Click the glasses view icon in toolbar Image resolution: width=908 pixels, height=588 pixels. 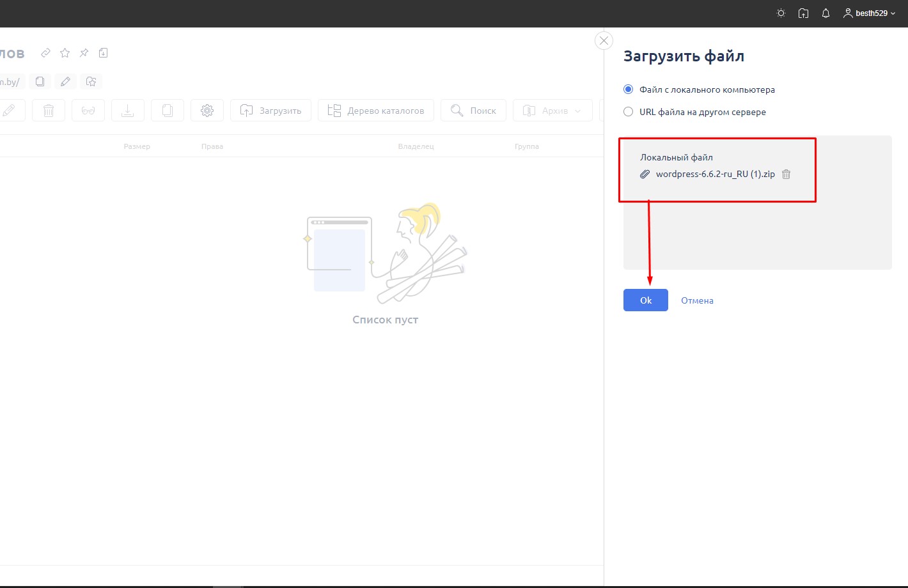point(88,111)
